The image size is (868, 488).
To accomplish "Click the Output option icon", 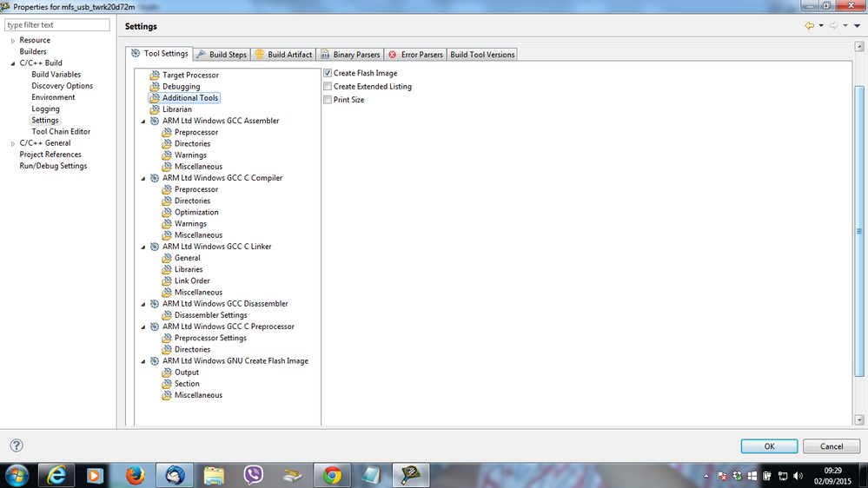I will point(167,373).
